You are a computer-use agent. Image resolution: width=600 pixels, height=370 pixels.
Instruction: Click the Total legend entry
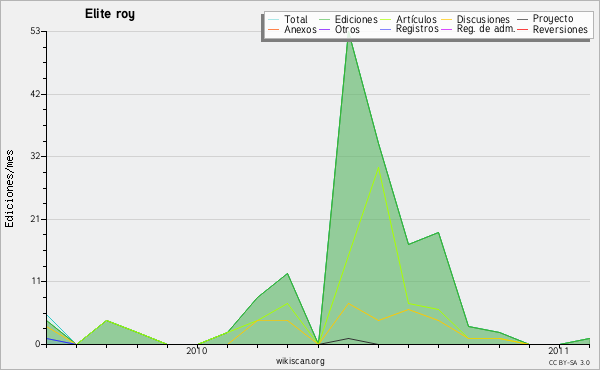coord(296,19)
